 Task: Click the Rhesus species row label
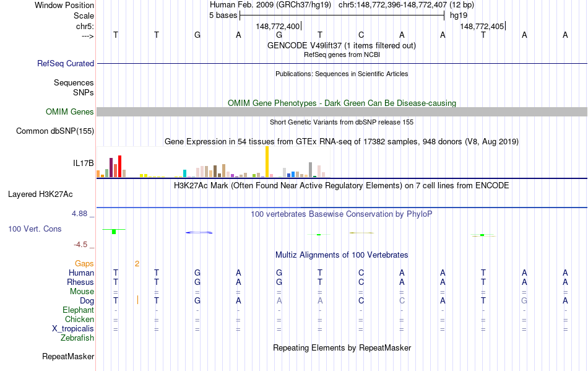coord(80,282)
